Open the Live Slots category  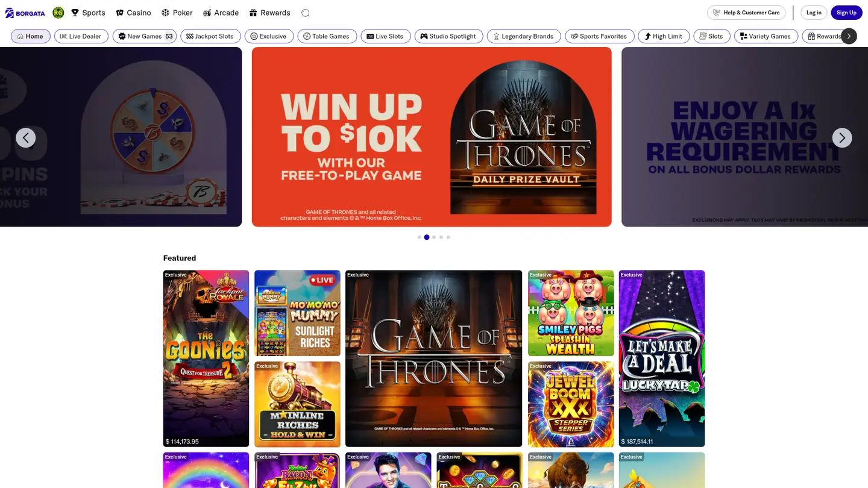tap(386, 36)
